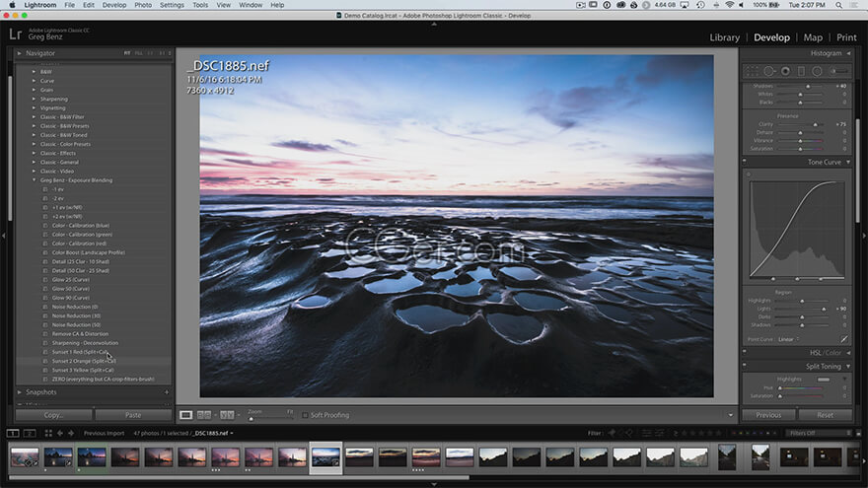
Task: Adjust toolbar Zoom slider
Action: tap(270, 418)
